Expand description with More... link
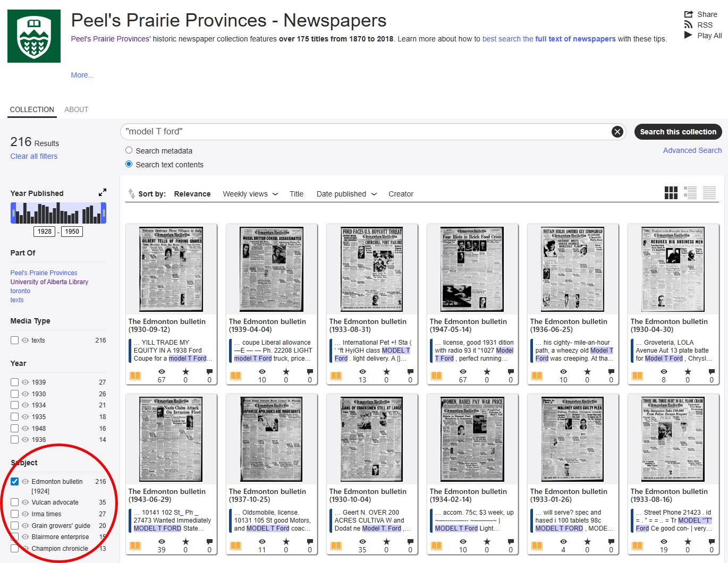Image resolution: width=728 pixels, height=563 pixels. [x=82, y=75]
